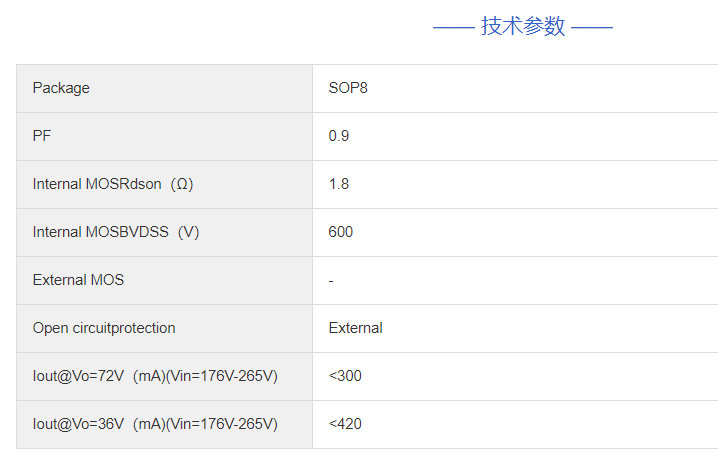Viewport: 718px width, 466px height.
Task: Click the 技术参数 section heading
Action: pos(523,27)
